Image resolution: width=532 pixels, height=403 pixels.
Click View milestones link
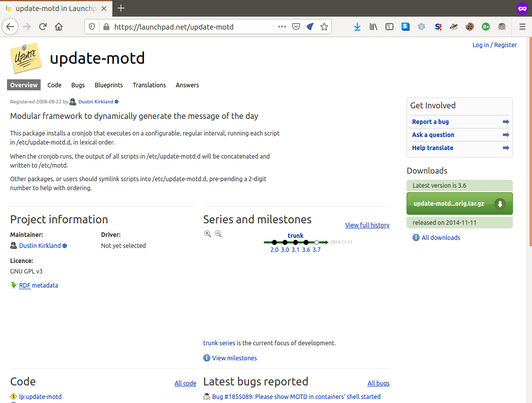point(234,358)
